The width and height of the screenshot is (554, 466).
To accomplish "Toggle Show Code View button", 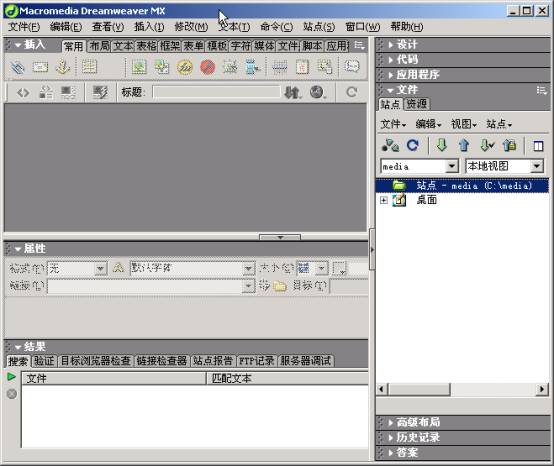I will 23,93.
